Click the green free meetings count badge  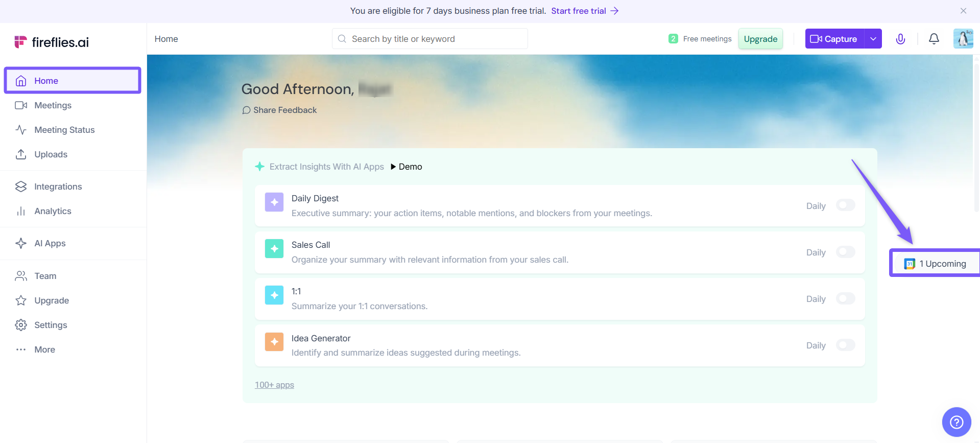(x=673, y=39)
